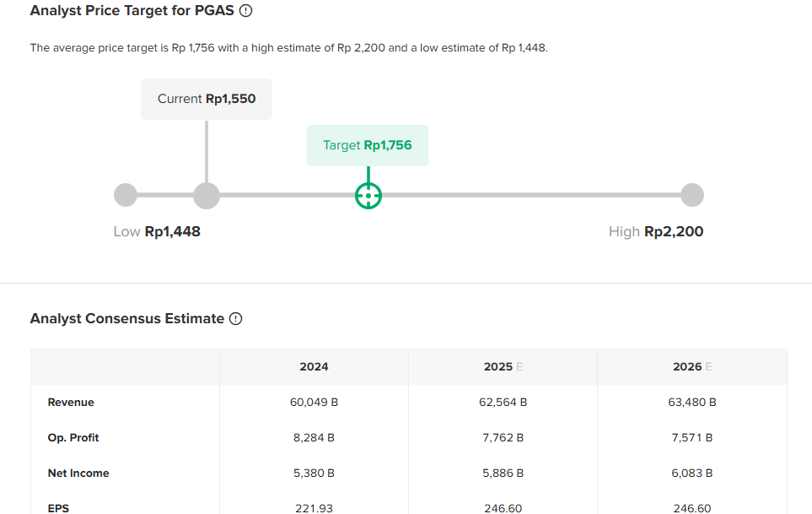Click the green target crosshair marker
This screenshot has height=514, width=812.
coord(368,196)
